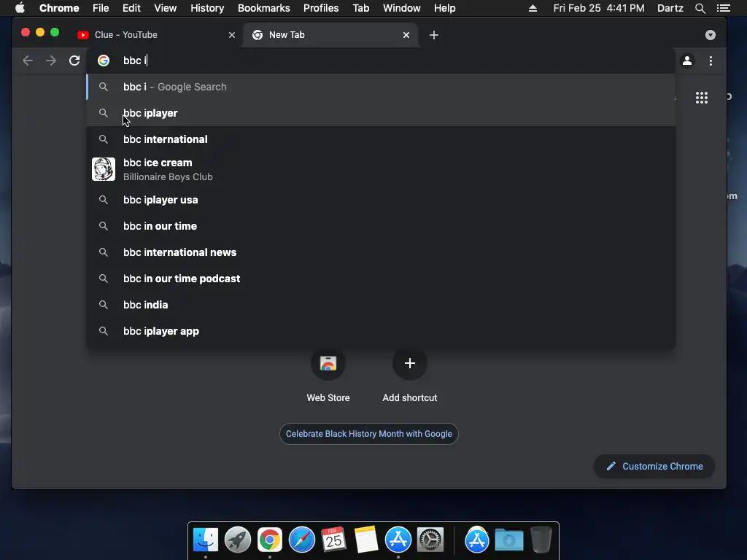Click the Chrome icon in the Dock
747x560 pixels.
[270, 540]
